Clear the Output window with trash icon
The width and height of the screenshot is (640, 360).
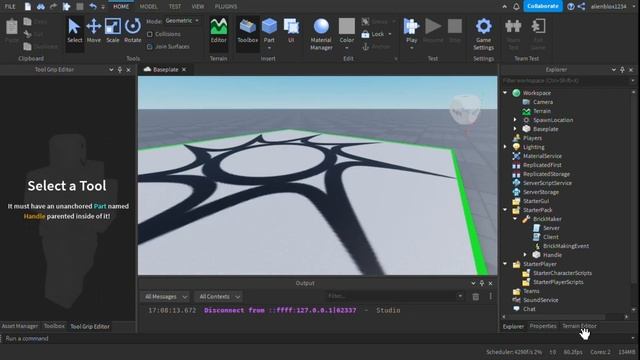(476, 297)
